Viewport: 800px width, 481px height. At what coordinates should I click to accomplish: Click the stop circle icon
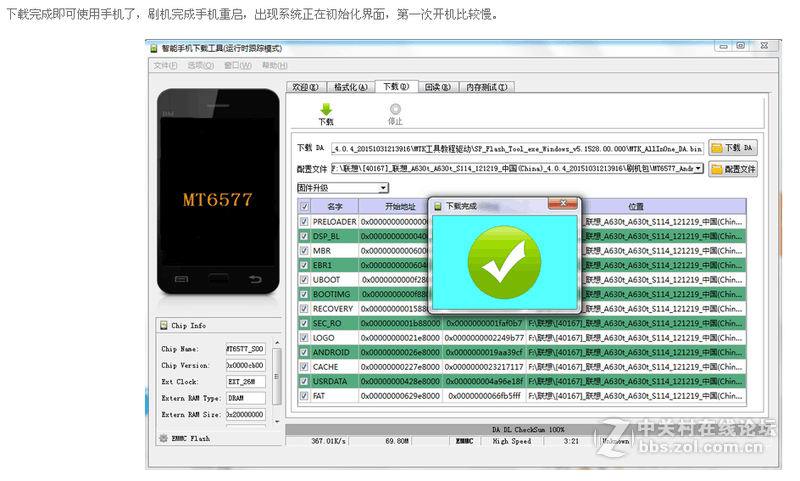pyautogui.click(x=395, y=109)
